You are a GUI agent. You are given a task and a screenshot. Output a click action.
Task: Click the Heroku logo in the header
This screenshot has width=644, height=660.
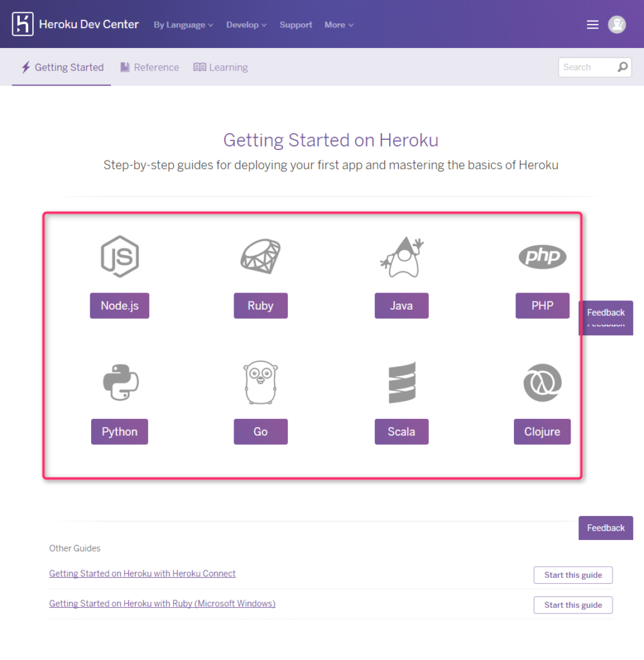[23, 23]
